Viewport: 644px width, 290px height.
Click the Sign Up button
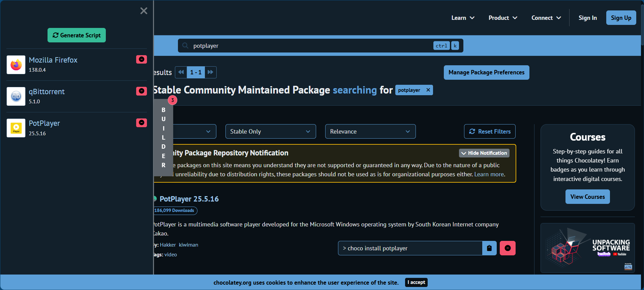coord(621,18)
